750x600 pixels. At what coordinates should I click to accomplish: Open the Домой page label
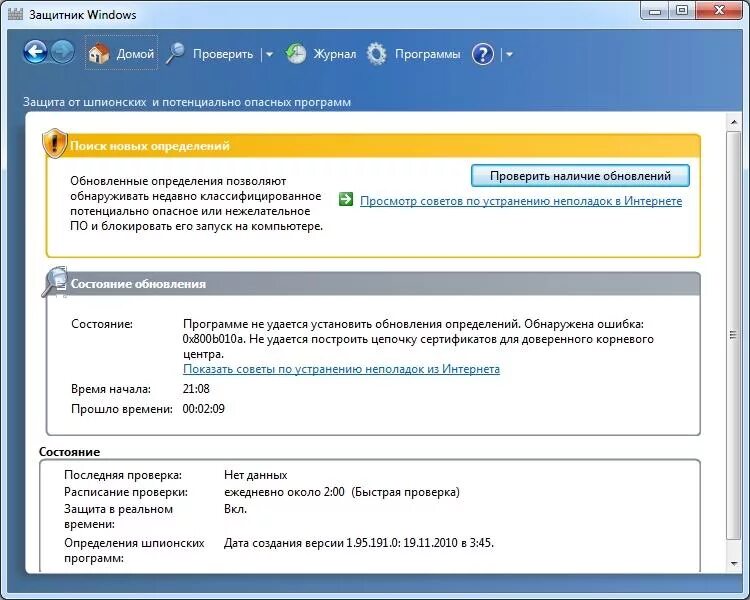coord(135,54)
